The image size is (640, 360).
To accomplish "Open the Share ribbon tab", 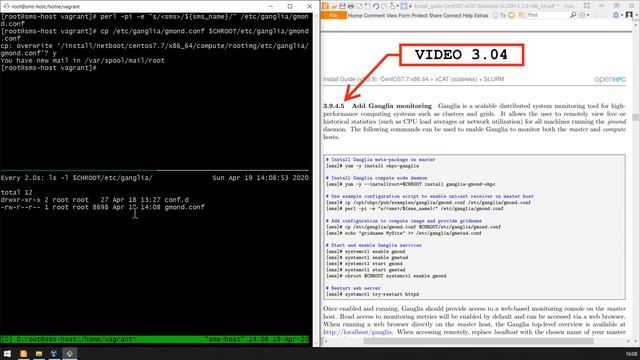I will (435, 16).
